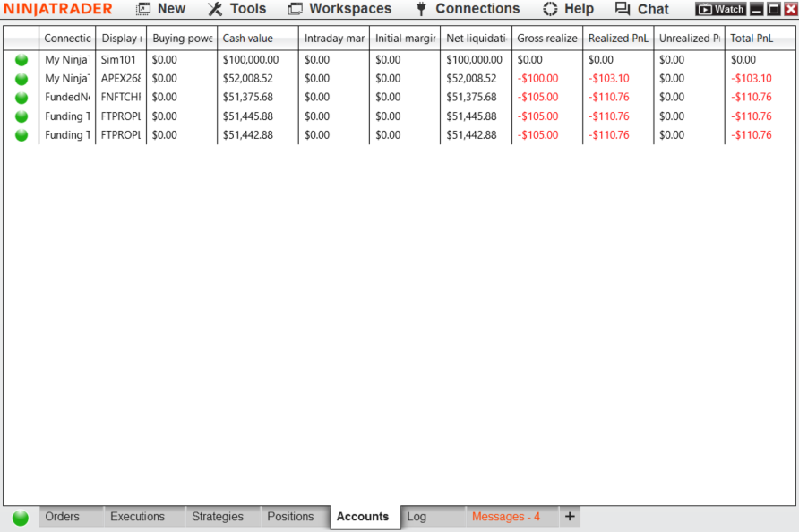Click the Tools wrench icon
Viewport: 799px width, 532px height.
pos(215,9)
